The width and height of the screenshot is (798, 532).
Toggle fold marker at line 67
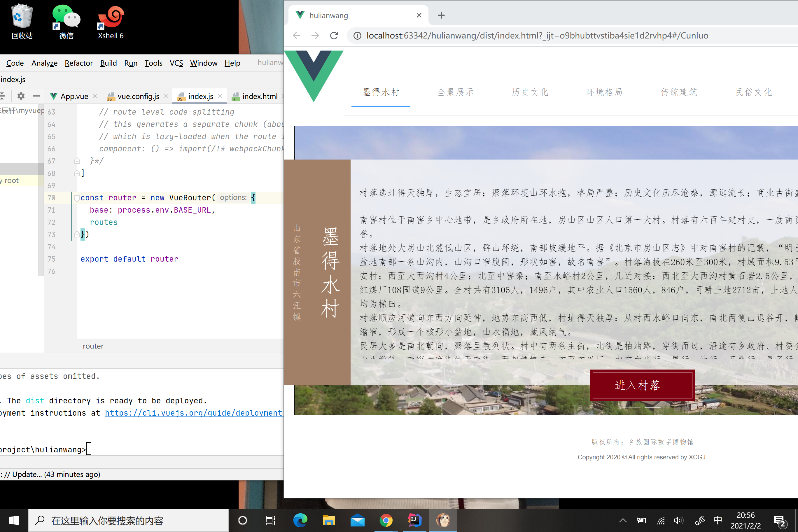[77, 161]
